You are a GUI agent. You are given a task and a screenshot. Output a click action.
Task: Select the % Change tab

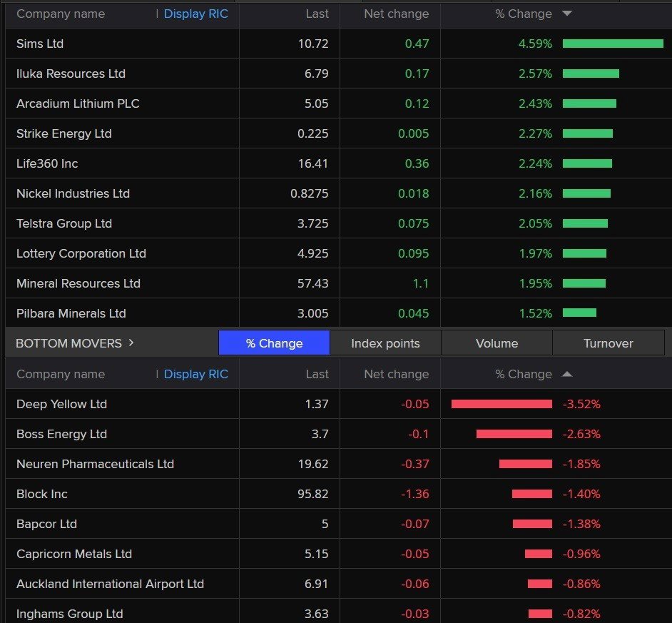point(274,343)
